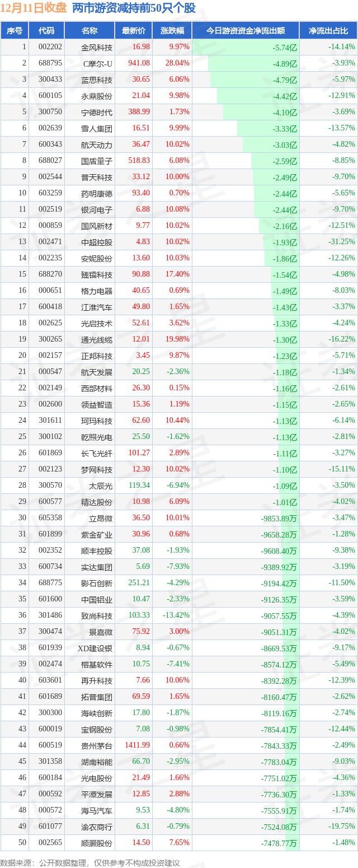This screenshot has height=868, width=358.
Task: Select stock name 中国铝业
Action: point(97,599)
